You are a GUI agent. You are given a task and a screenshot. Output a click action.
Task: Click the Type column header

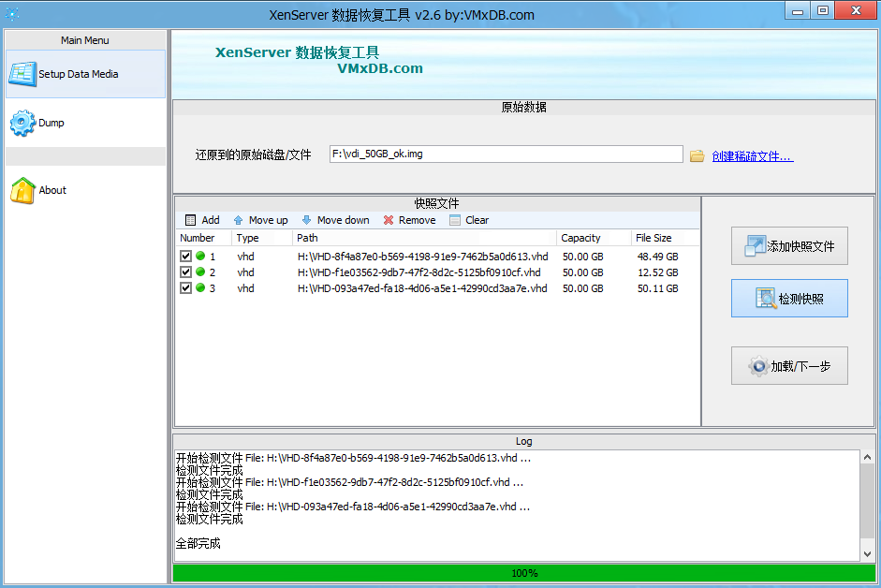point(262,238)
